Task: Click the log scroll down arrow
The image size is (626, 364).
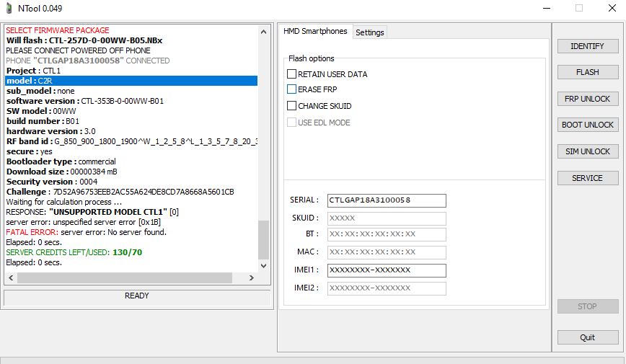Action: (x=263, y=265)
